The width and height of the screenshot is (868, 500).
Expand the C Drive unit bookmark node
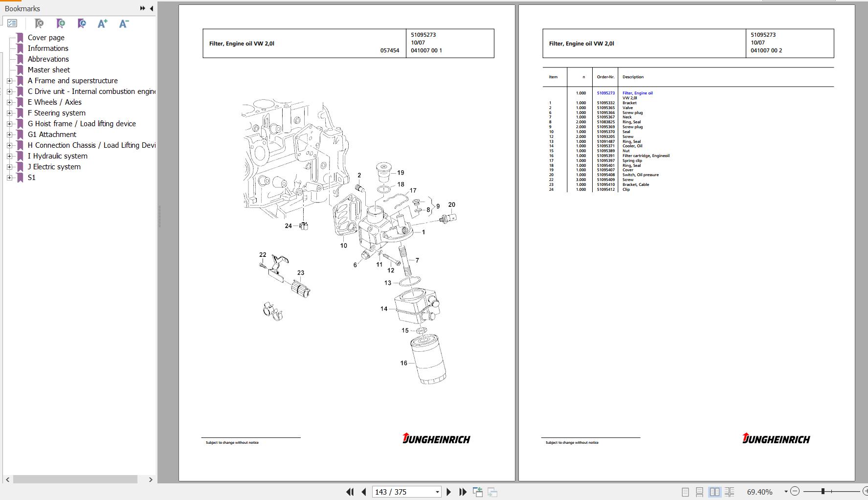point(9,91)
